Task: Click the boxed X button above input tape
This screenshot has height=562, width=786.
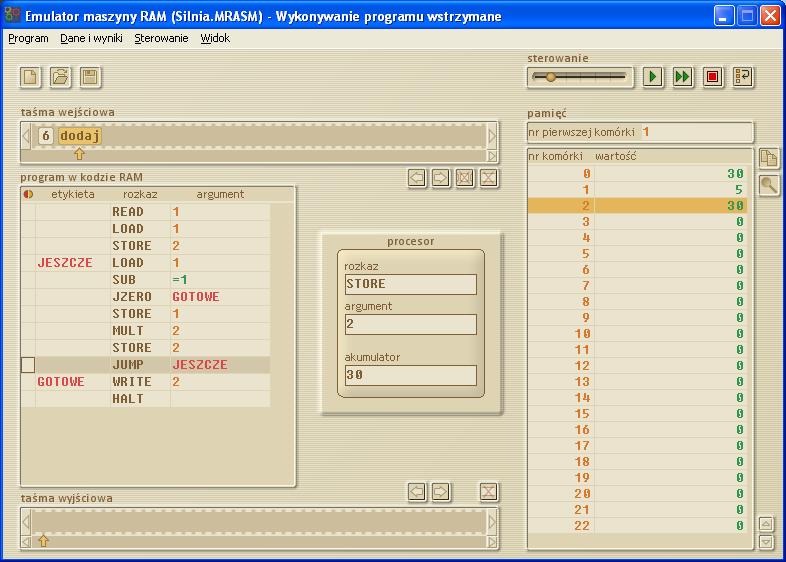Action: click(x=465, y=177)
